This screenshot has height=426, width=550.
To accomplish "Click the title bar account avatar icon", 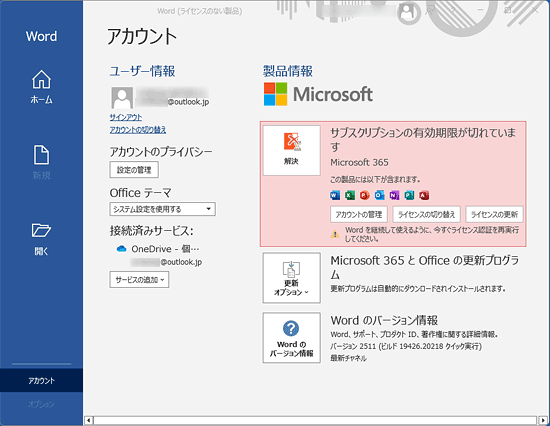I will [407, 12].
